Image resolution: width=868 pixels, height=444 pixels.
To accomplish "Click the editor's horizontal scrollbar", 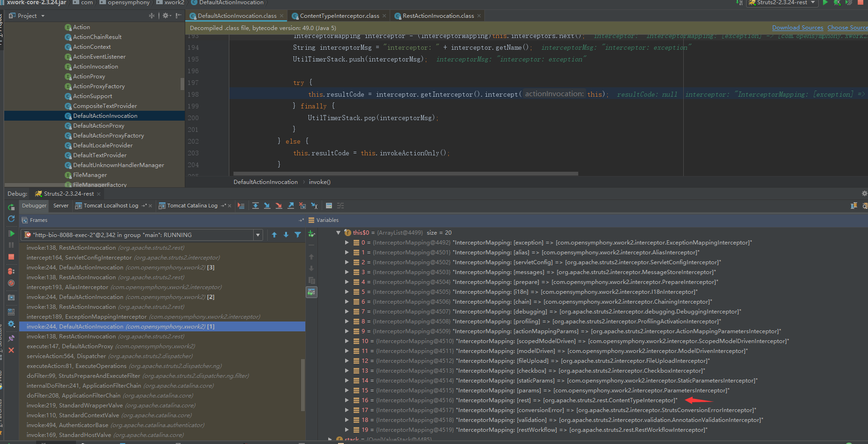I will 406,174.
